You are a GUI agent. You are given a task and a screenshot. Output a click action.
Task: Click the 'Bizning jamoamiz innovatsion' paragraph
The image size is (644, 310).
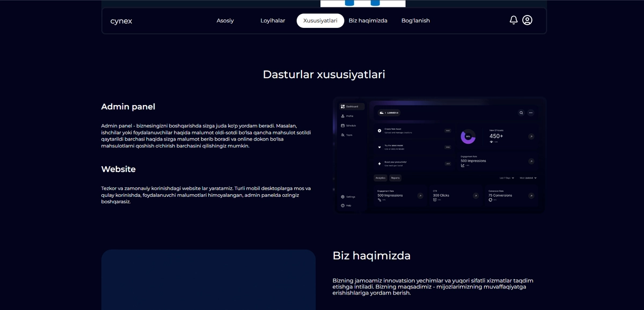point(433,287)
